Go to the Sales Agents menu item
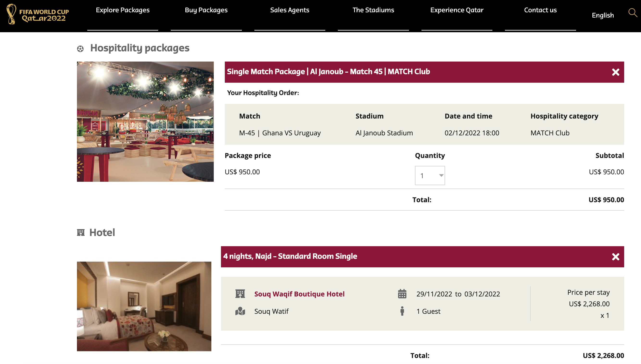This screenshot has width=641, height=364. coord(289,10)
